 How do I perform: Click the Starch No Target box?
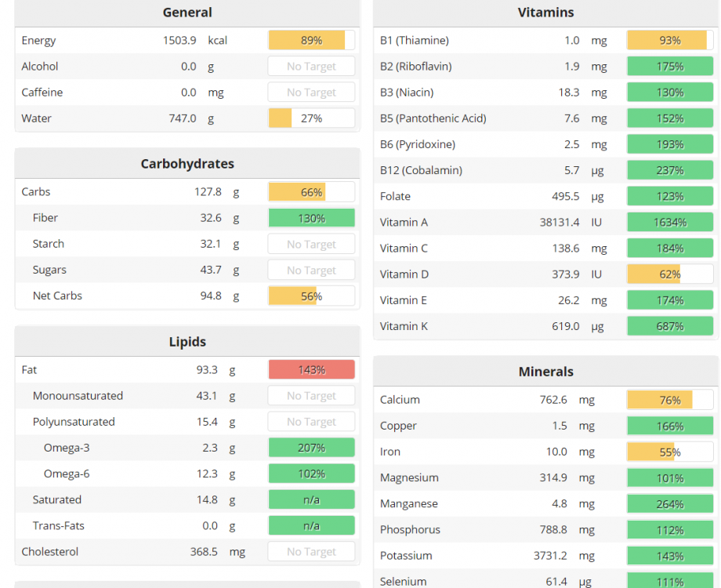click(311, 244)
